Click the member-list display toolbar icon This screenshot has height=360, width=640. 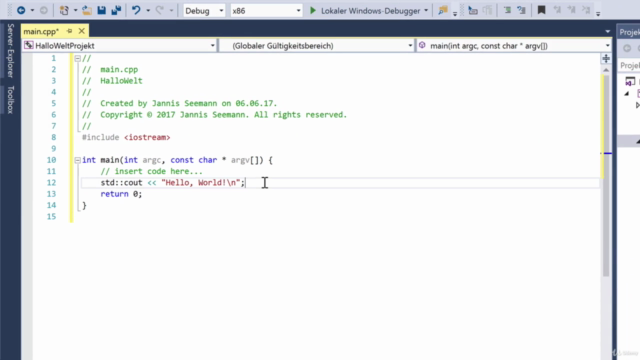click(x=473, y=11)
